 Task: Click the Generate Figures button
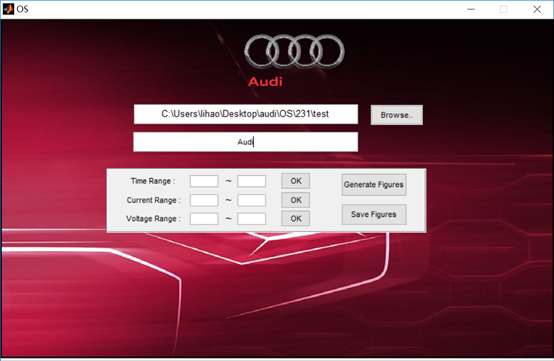374,184
